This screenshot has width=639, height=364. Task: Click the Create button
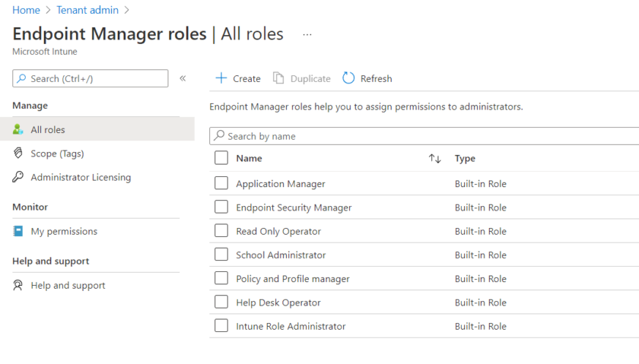click(238, 78)
